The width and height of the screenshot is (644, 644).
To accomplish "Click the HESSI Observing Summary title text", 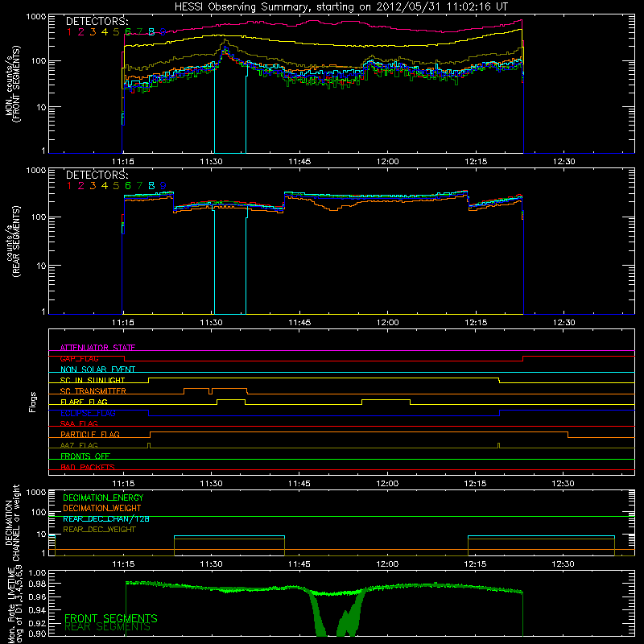I will 341,7.
